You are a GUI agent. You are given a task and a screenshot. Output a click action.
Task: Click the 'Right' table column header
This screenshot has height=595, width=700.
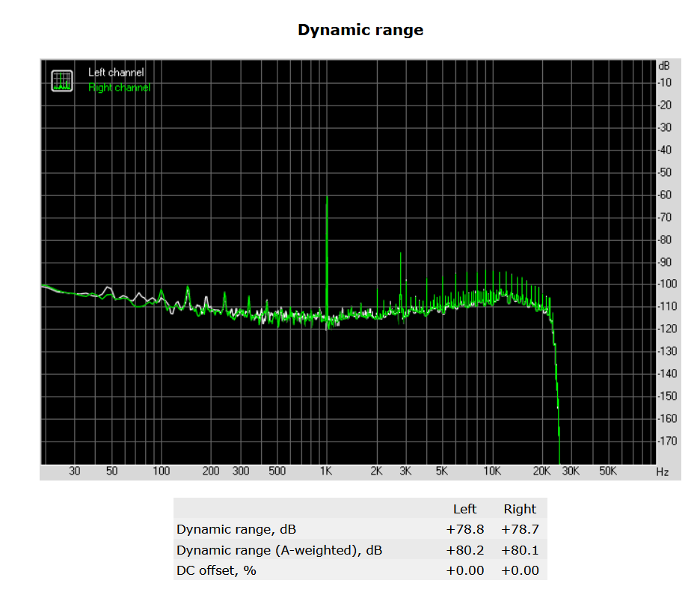pyautogui.click(x=520, y=509)
